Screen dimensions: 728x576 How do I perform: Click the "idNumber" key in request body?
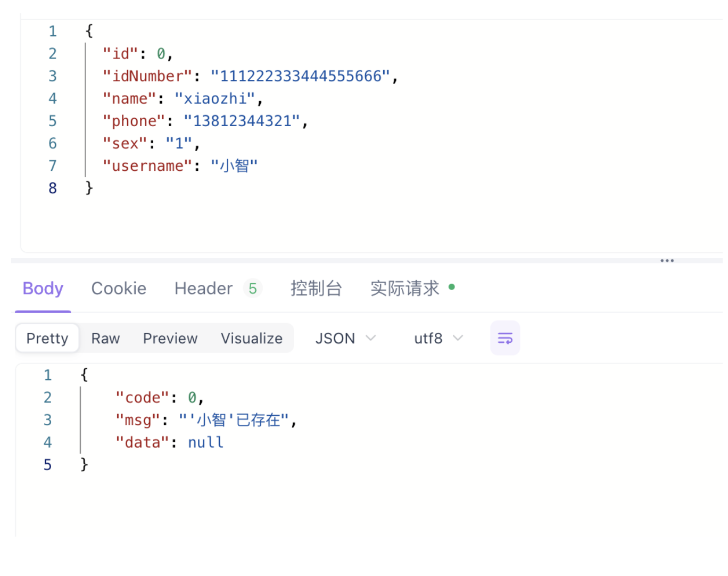147,76
